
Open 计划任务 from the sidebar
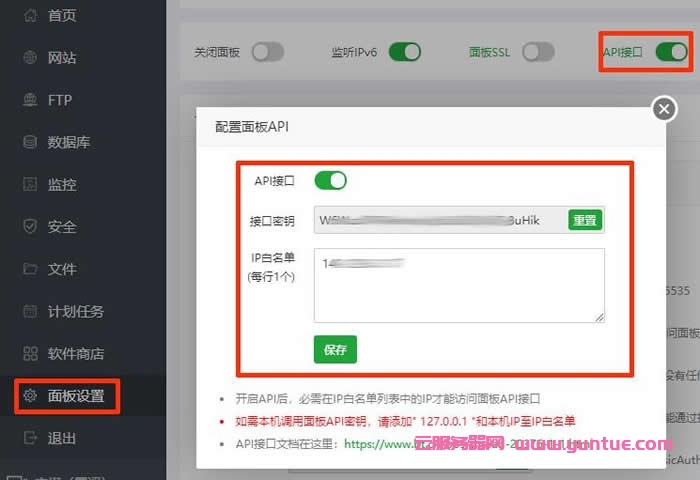tap(76, 311)
